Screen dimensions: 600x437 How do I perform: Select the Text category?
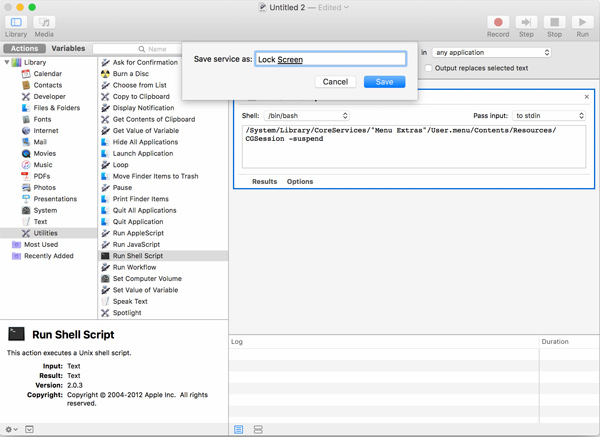[x=40, y=222]
